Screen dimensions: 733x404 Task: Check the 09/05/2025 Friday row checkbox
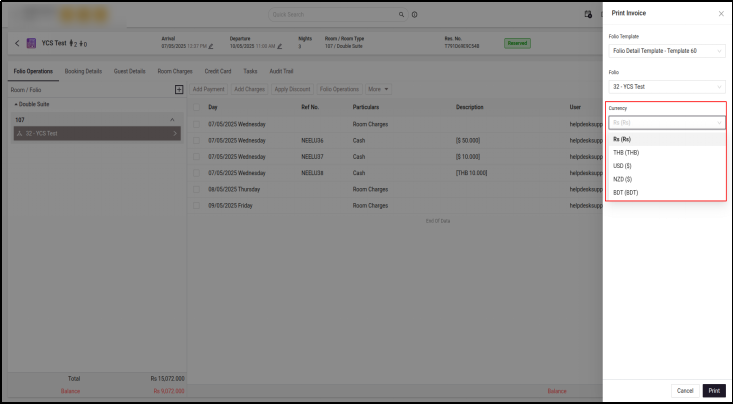coord(196,205)
